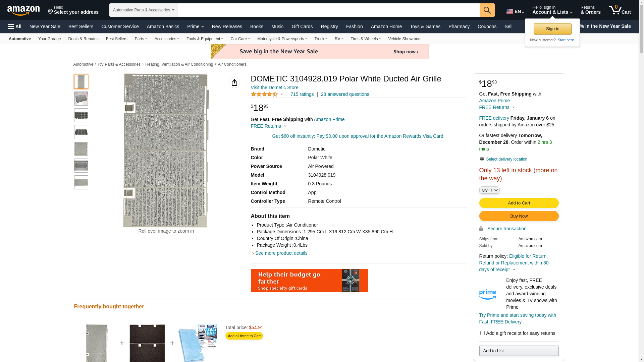The width and height of the screenshot is (644, 362).
Task: Open the Qty quantity dropdown
Action: [489, 190]
